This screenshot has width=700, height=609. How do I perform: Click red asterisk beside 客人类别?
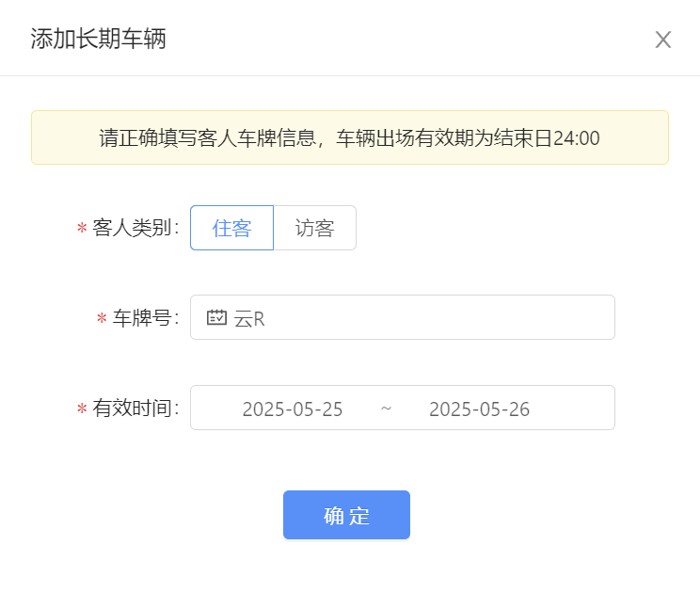82,228
